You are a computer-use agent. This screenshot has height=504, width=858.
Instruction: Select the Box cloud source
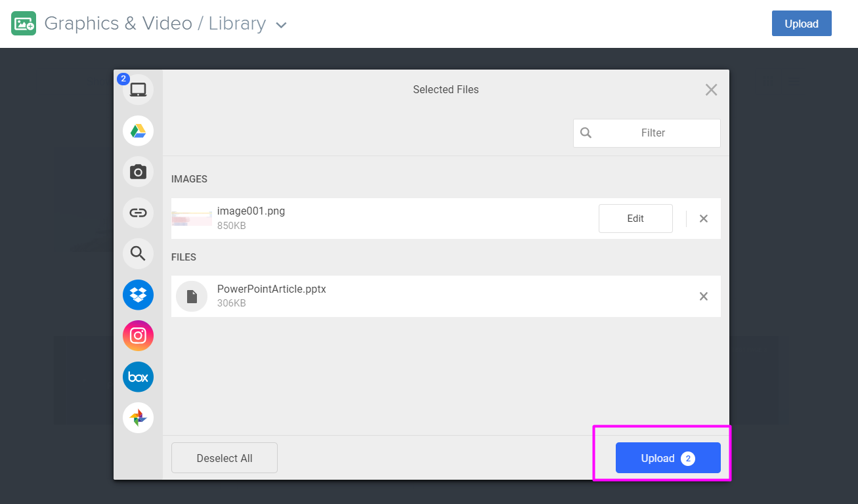[138, 377]
